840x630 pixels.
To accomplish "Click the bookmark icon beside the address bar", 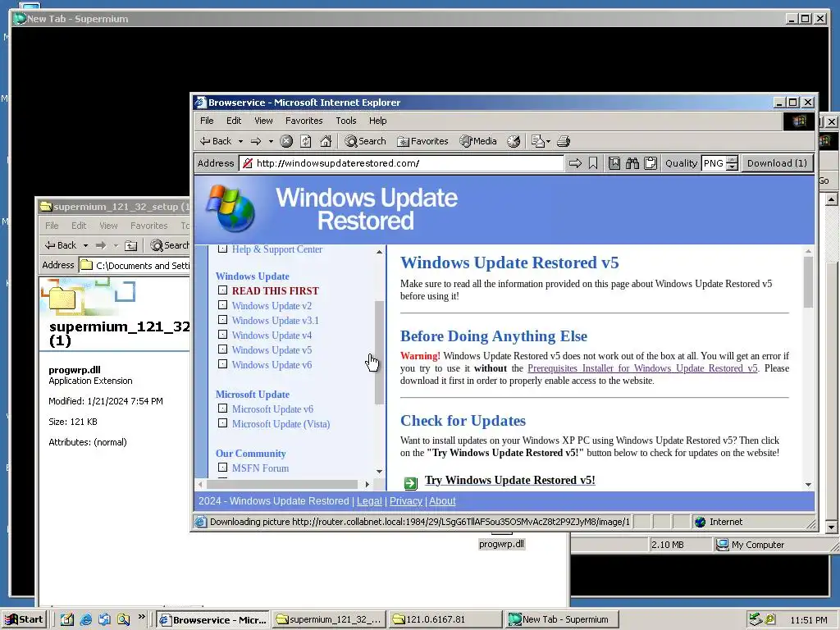I will [x=593, y=163].
